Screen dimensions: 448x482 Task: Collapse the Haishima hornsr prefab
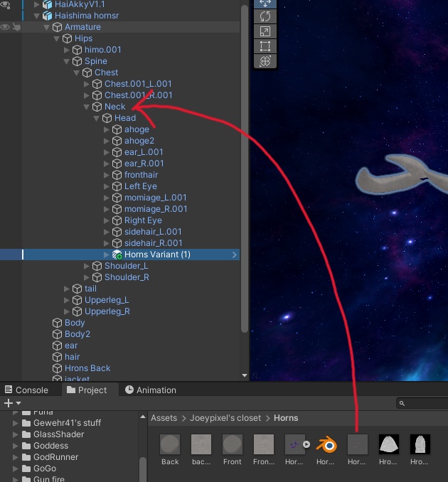click(36, 16)
